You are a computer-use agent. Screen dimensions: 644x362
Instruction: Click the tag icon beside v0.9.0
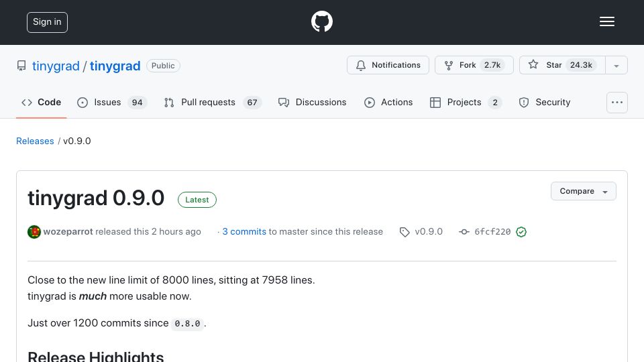[405, 232]
